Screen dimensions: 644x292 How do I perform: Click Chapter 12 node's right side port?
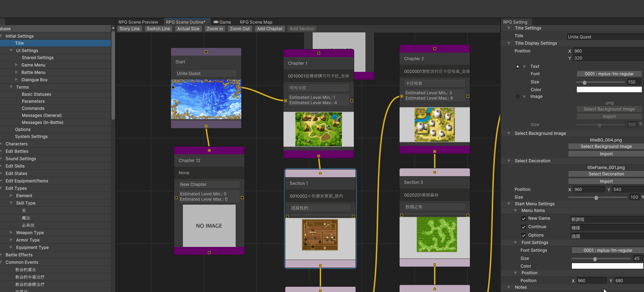242,198
